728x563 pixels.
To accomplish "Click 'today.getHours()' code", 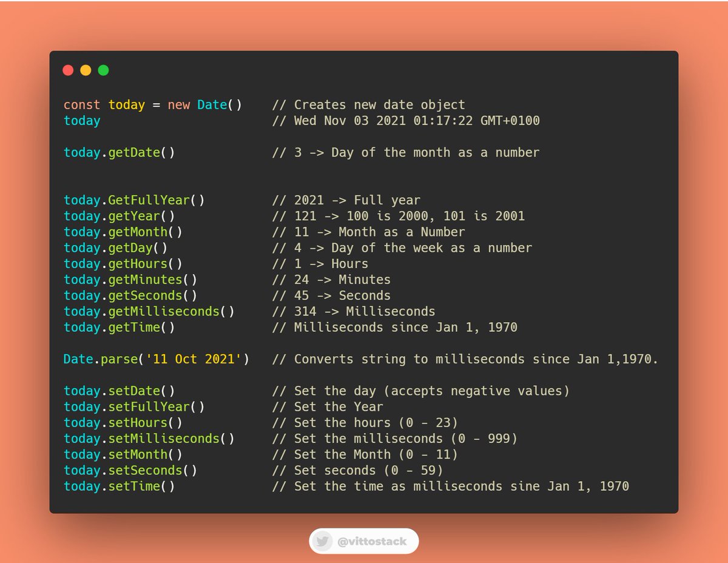I will (x=123, y=263).
